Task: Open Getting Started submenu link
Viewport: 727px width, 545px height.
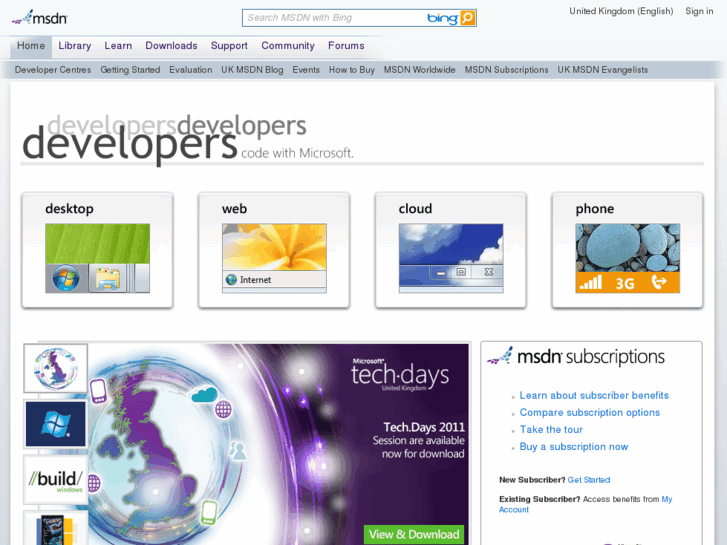Action: coord(130,70)
